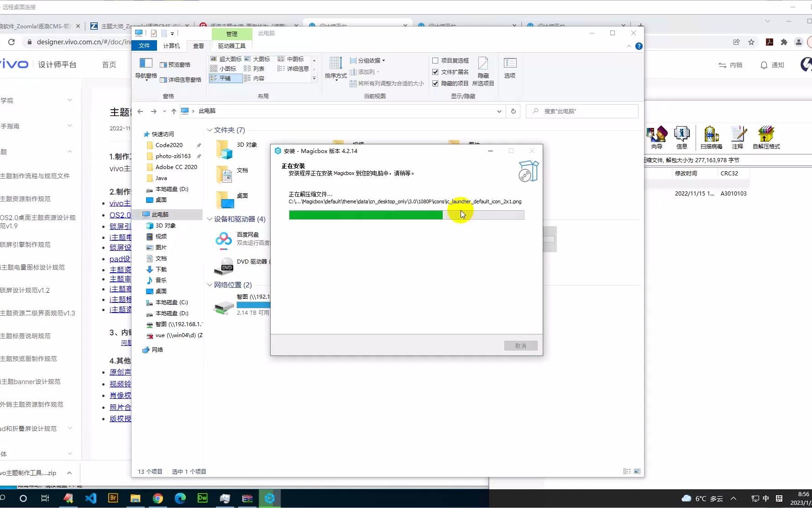Select the 下载 folder in navigation tree
812x508 pixels.
[x=161, y=270]
